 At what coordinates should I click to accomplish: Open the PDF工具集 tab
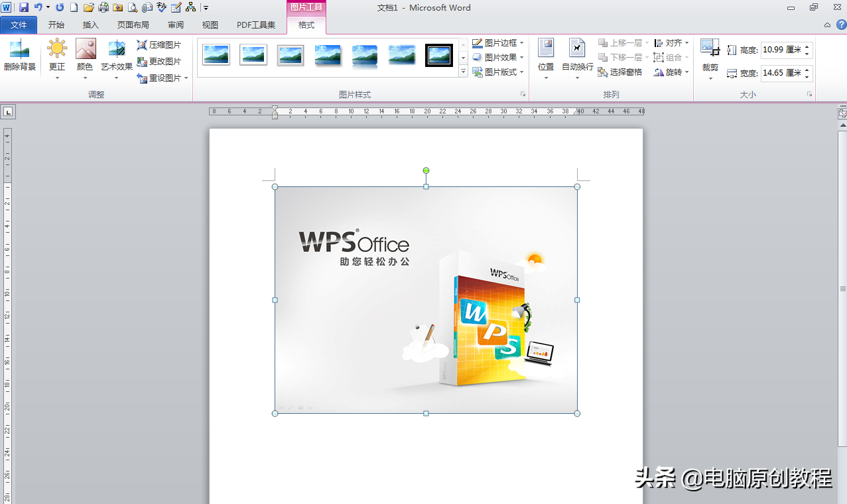[x=256, y=25]
